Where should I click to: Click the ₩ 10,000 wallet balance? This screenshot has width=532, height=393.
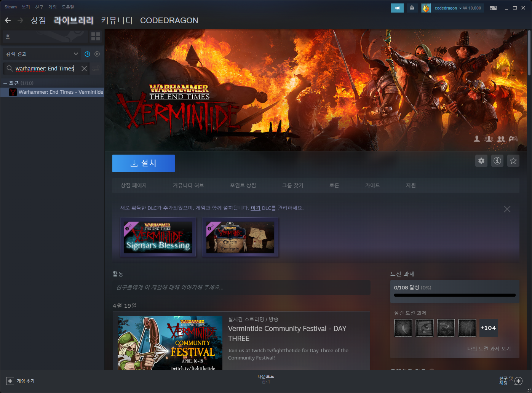click(x=472, y=8)
